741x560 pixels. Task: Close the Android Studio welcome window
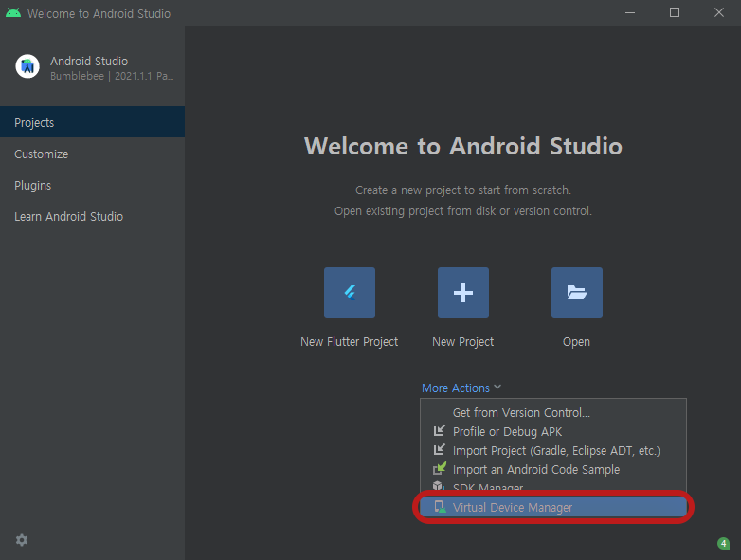click(x=719, y=12)
